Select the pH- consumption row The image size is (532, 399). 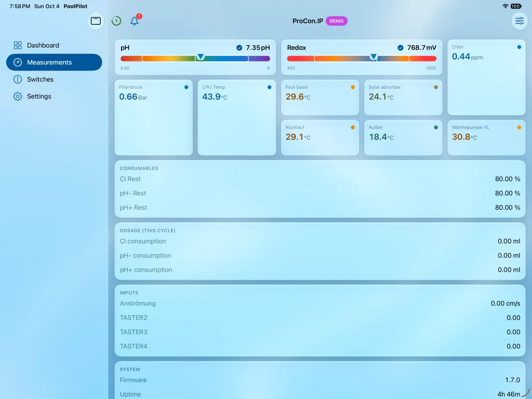pyautogui.click(x=320, y=255)
